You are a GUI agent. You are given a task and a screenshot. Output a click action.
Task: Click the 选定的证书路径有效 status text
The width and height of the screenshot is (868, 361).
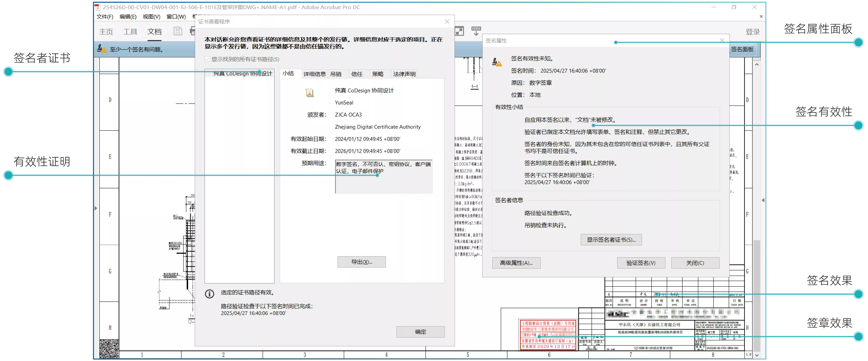(x=249, y=293)
